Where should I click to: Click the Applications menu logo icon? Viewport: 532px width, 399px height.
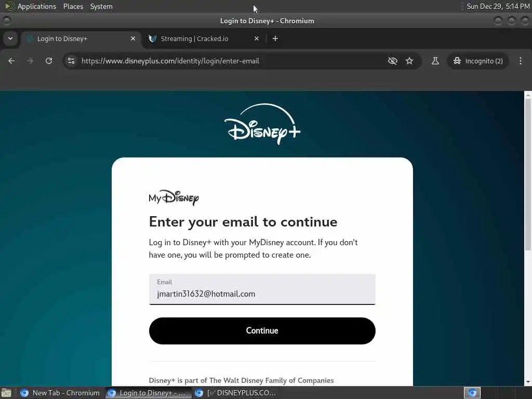click(9, 6)
